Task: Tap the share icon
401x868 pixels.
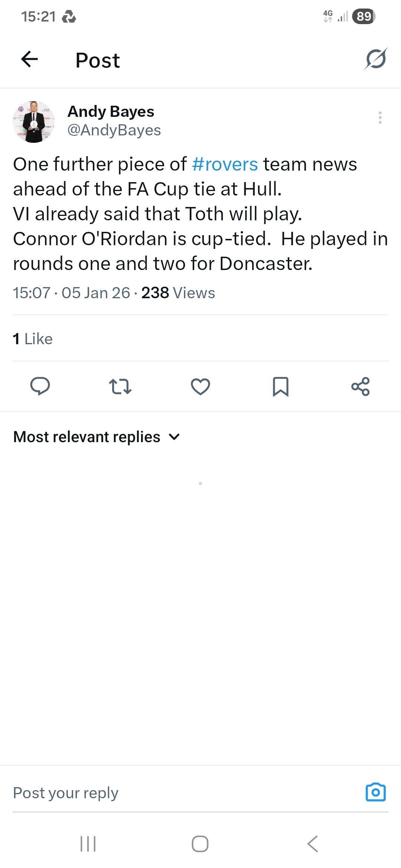Action: point(361,387)
